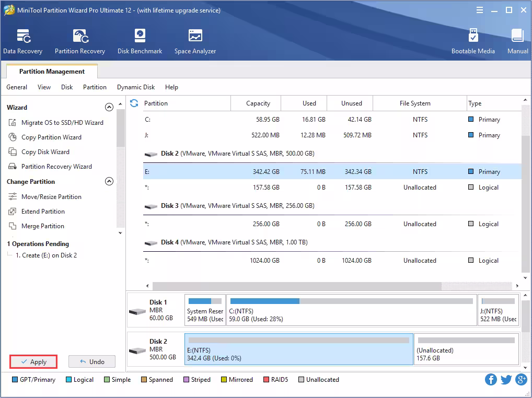This screenshot has height=398, width=532.
Task: Select the Partition Management tab
Action: click(x=52, y=71)
